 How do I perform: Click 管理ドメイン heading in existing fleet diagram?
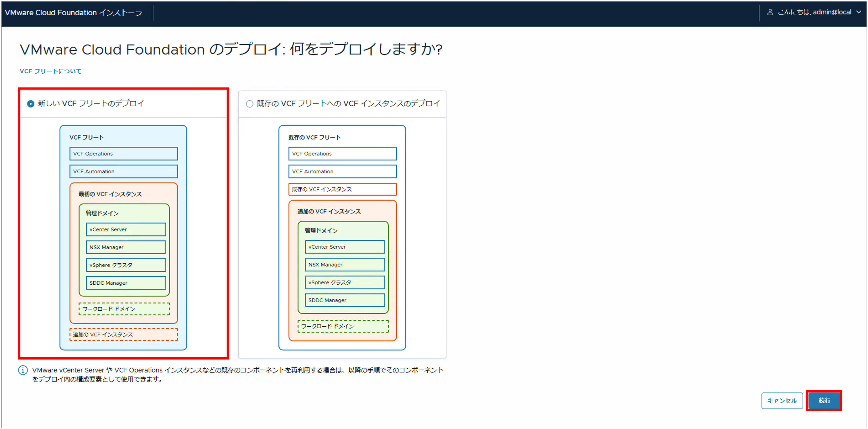321,231
